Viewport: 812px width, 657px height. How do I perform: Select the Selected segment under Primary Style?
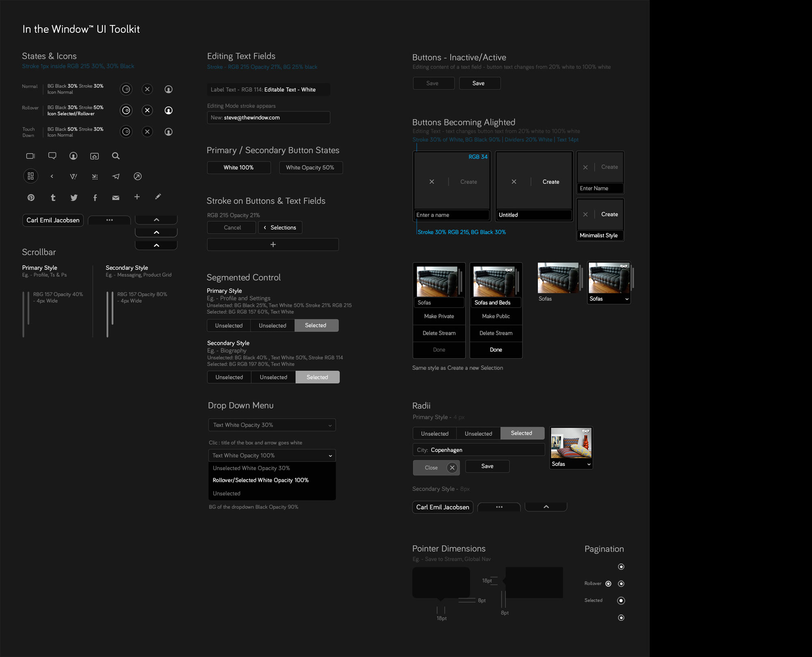tap(316, 325)
